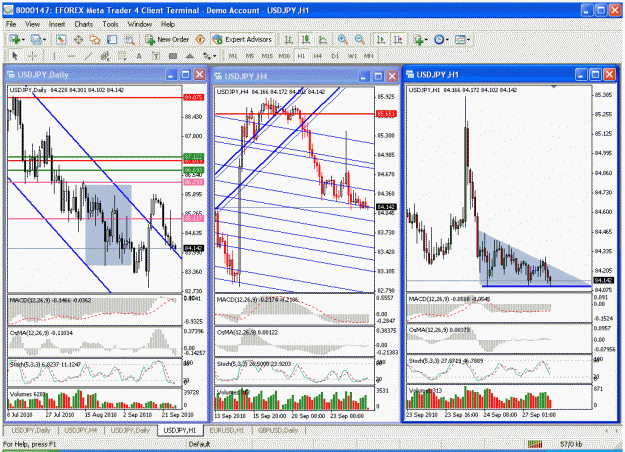
Task: Zoom out on the chart
Action: tap(360, 39)
